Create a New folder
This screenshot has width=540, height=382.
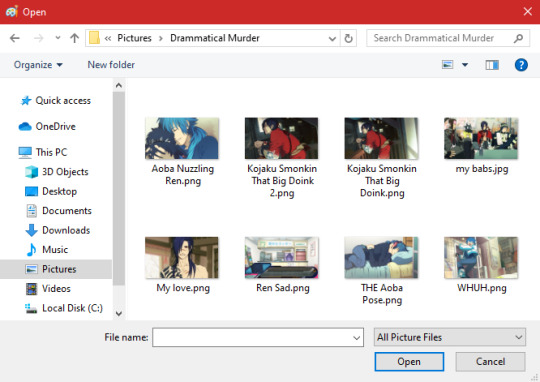[111, 65]
